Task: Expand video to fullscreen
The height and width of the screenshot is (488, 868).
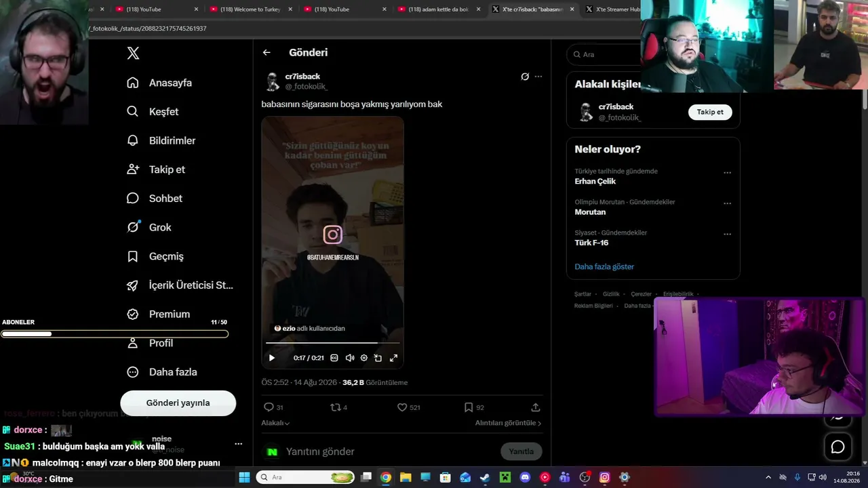Action: coord(393,358)
